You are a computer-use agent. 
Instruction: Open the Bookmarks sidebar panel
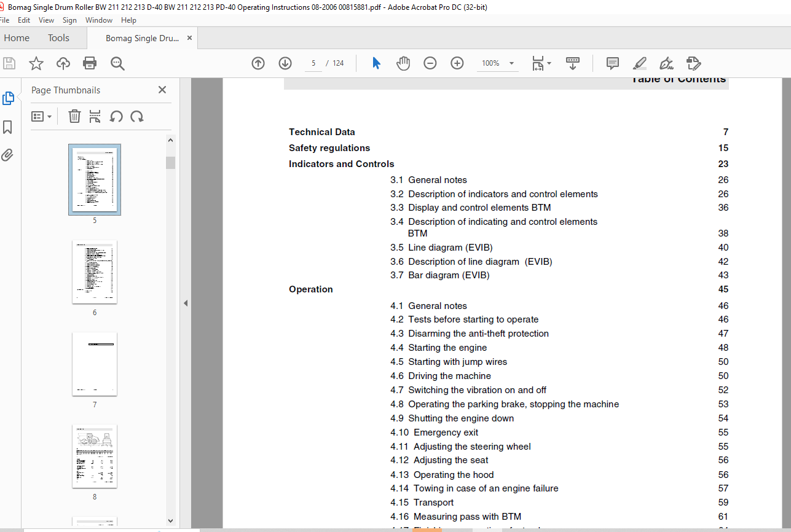click(8, 127)
